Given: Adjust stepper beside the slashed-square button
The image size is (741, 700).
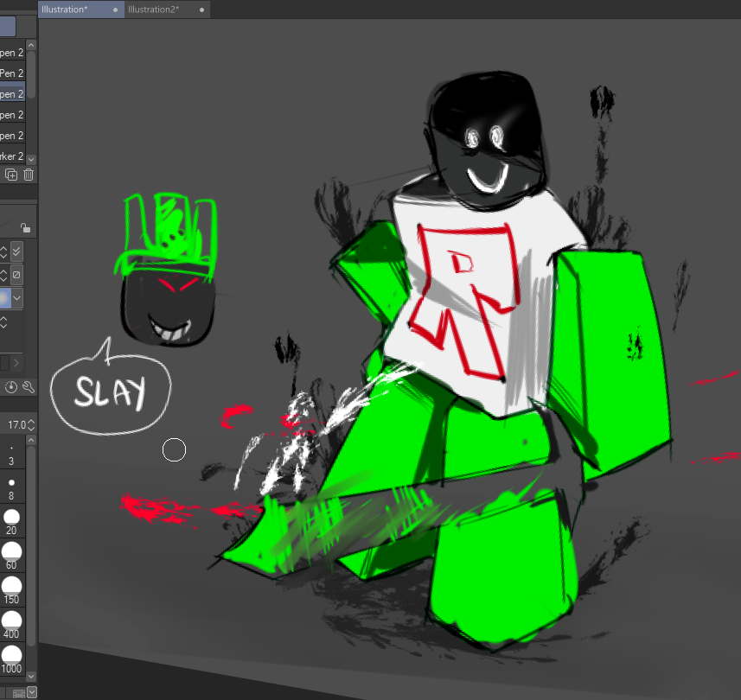Looking at the screenshot, I should click(x=3, y=275).
